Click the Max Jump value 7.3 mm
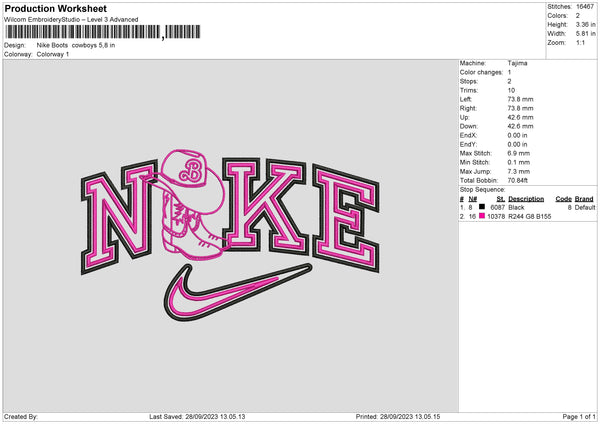The width and height of the screenshot is (600, 424). pos(518,171)
